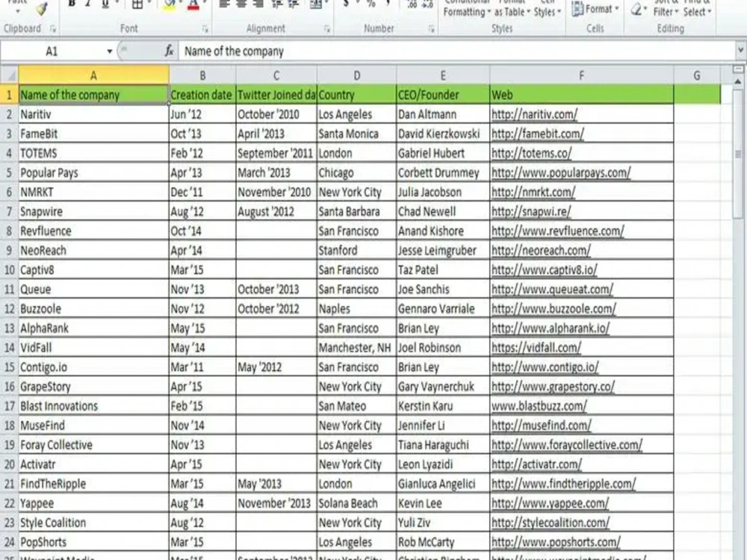This screenshot has height=560, width=747.
Task: Select the 'Country' header cell
Action: (356, 95)
